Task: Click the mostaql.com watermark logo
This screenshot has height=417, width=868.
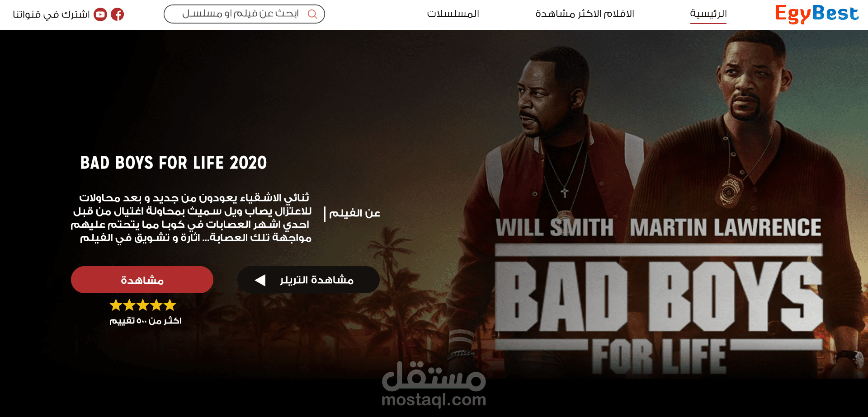Action: 434,385
